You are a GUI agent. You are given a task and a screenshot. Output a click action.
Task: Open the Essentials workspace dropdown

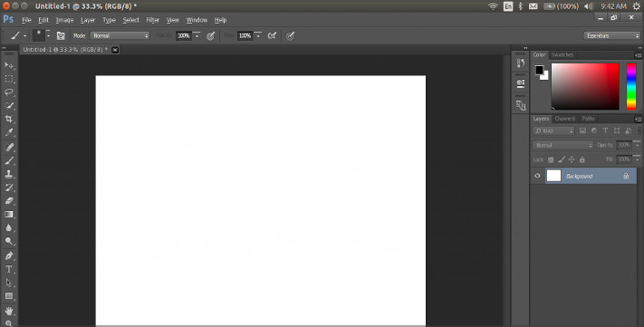click(611, 35)
